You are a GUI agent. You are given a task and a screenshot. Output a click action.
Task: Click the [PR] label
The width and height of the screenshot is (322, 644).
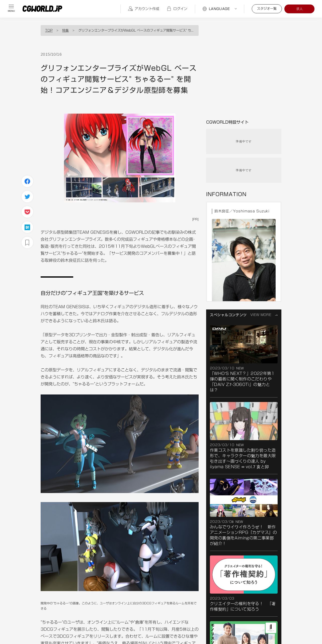point(195,219)
